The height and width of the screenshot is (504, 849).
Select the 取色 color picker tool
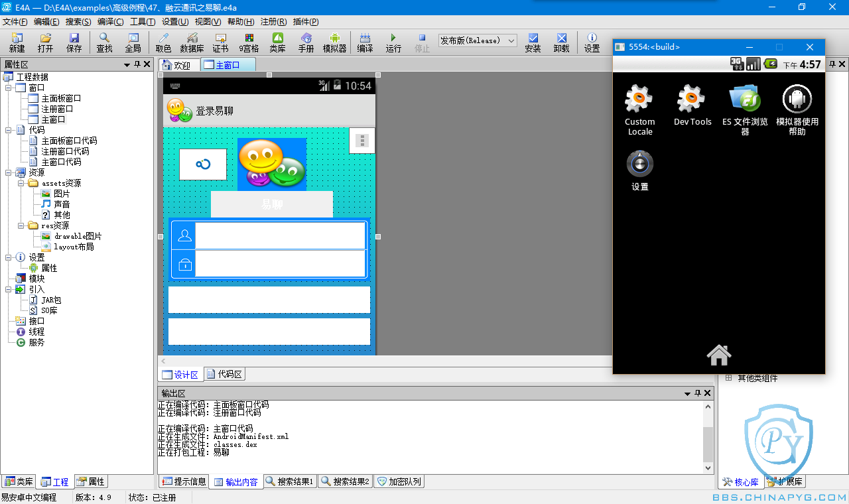tap(163, 42)
